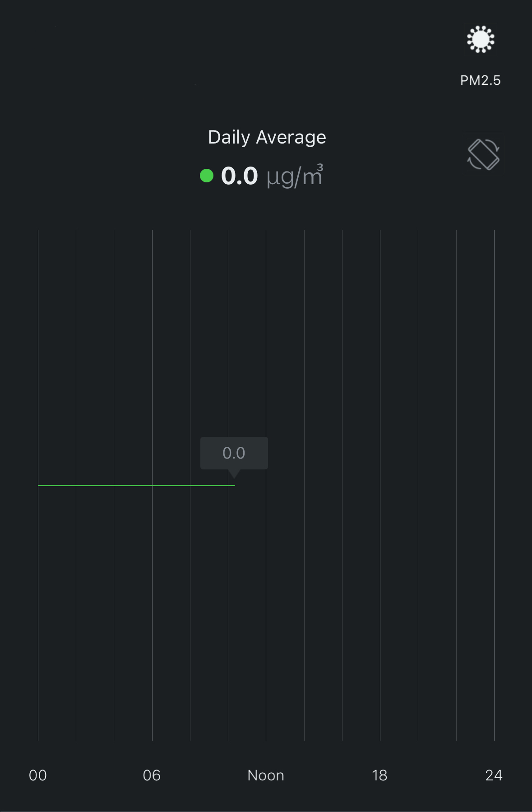
Task: Click the bold 0.0 daily average value
Action: pos(240,176)
